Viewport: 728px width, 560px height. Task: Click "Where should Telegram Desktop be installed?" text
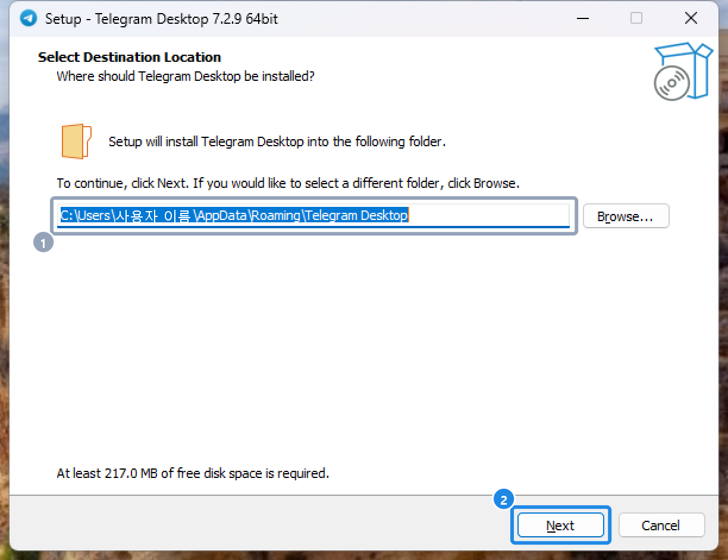pyautogui.click(x=186, y=76)
